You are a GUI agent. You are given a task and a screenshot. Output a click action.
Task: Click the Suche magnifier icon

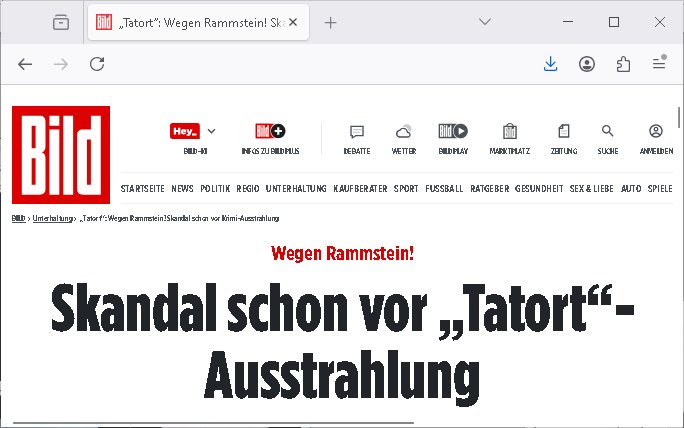click(607, 132)
